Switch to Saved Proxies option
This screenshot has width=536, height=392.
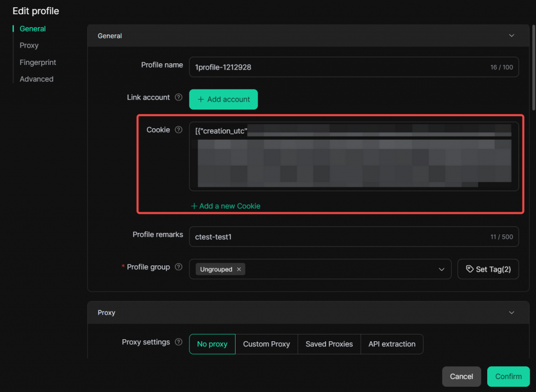[x=329, y=344]
